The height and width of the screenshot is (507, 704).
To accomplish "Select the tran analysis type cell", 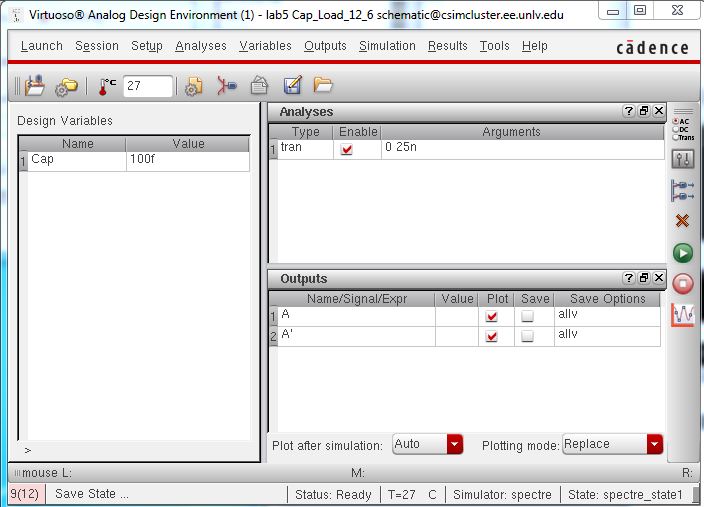I will [305, 149].
